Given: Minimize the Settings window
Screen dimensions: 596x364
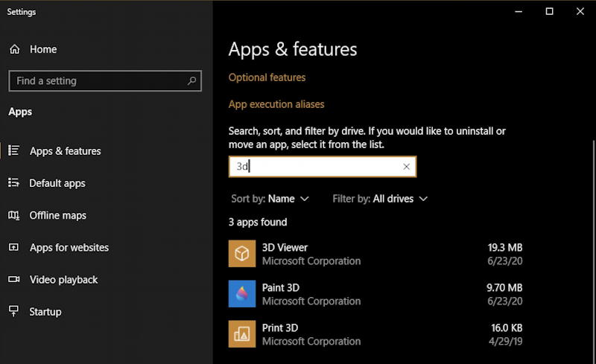Looking at the screenshot, I should [519, 11].
